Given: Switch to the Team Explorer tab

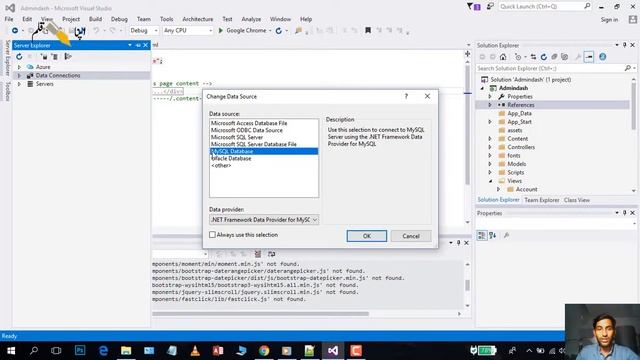Looking at the screenshot, I should pyautogui.click(x=542, y=200).
